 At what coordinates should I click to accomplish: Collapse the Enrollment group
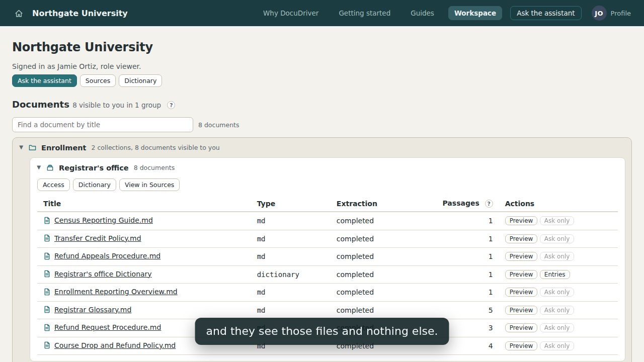coord(21,147)
